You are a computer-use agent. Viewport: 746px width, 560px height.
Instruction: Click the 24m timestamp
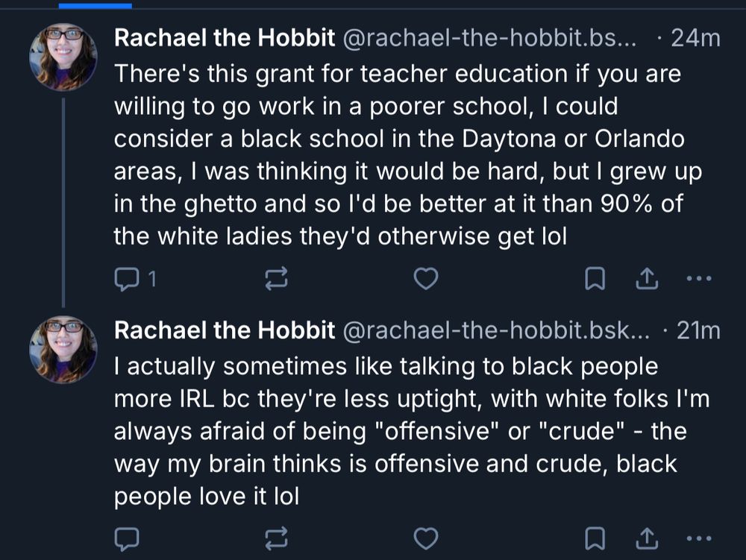pyautogui.click(x=695, y=39)
